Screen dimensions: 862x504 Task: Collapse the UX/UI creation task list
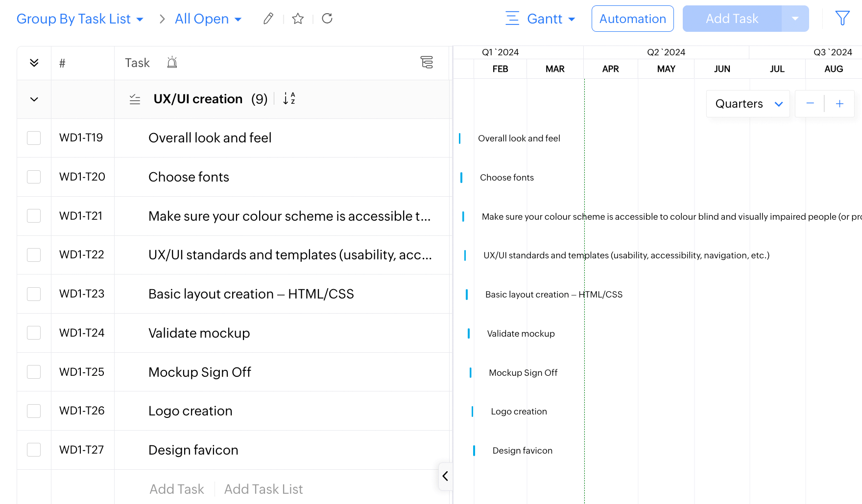[34, 99]
